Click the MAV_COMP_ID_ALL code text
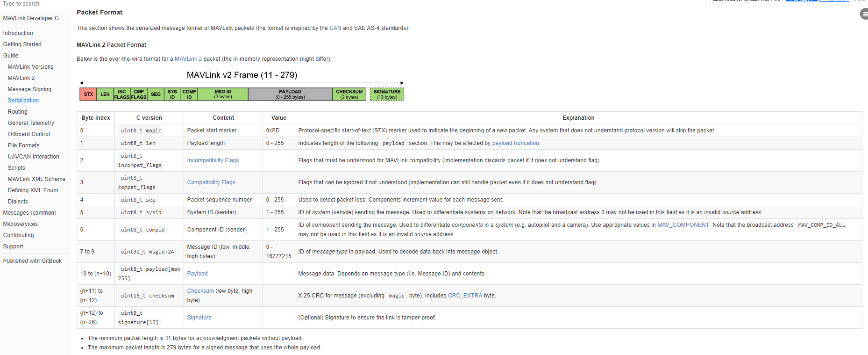This screenshot has height=355, width=868. (821, 225)
